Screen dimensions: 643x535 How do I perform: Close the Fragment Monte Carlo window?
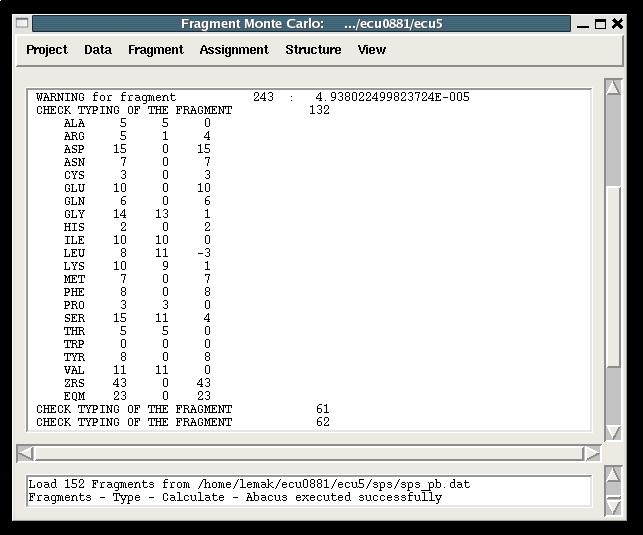[619, 24]
